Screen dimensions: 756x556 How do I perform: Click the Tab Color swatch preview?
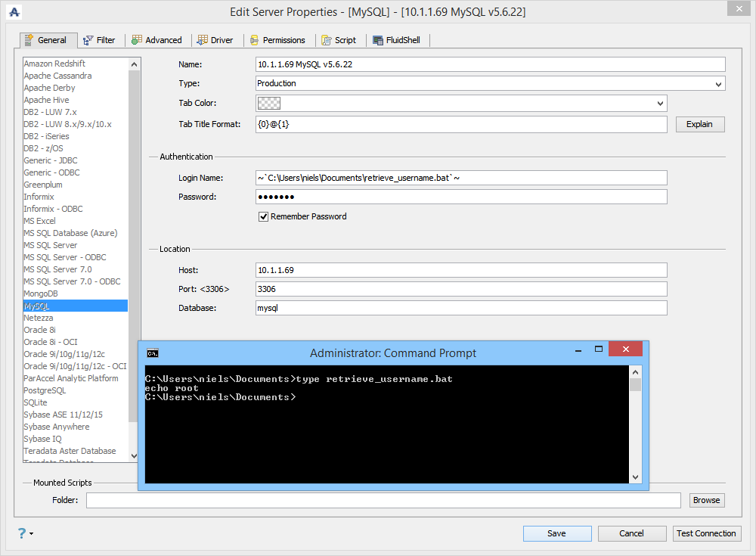(268, 103)
